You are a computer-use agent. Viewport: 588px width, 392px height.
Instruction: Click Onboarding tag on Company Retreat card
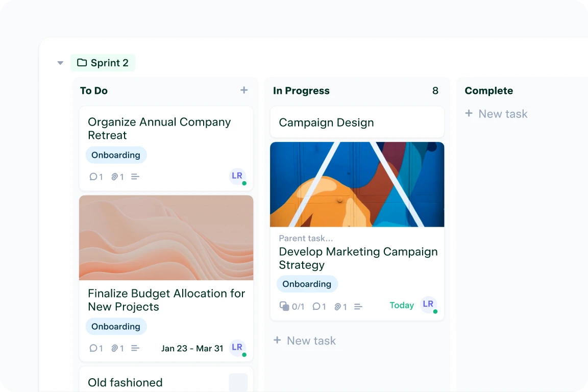pyautogui.click(x=116, y=155)
